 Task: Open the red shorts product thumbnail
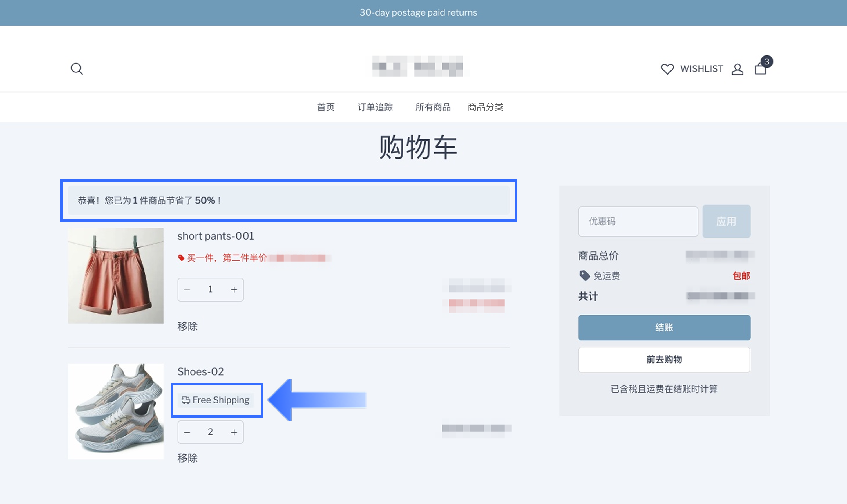tap(115, 275)
